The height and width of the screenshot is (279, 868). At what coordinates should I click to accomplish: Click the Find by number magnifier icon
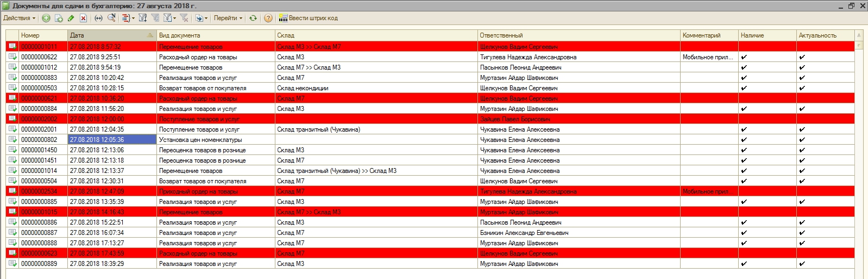tap(111, 18)
